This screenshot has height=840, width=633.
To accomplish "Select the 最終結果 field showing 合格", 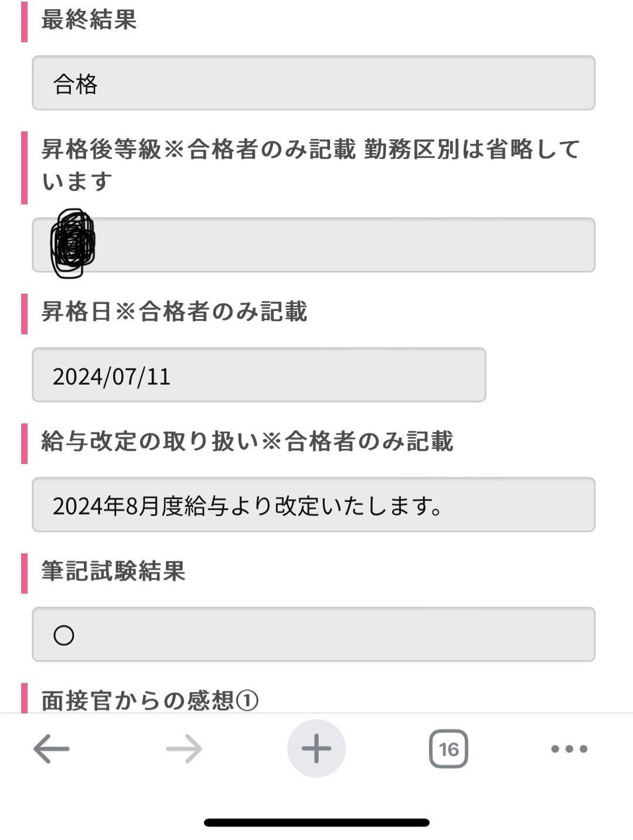I will point(314,83).
